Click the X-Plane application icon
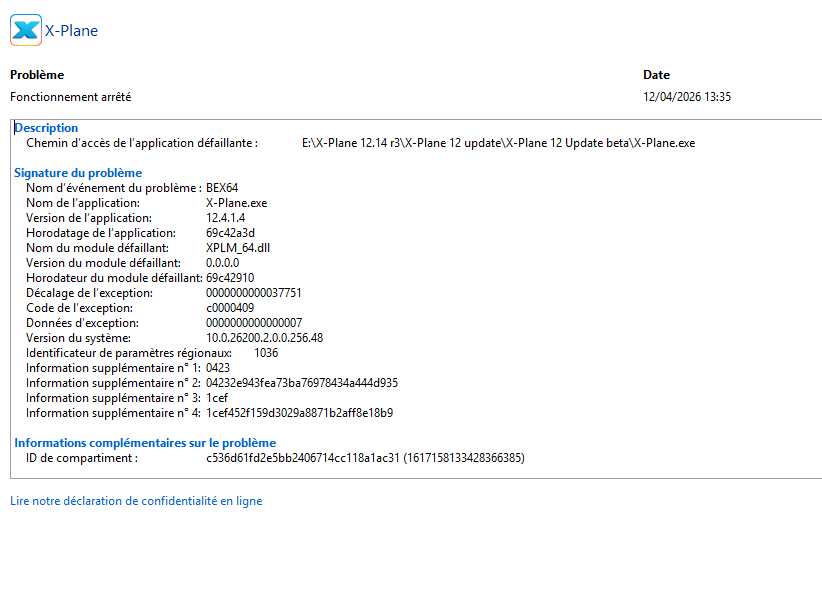Image resolution: width=822 pixels, height=606 pixels. click(26, 30)
